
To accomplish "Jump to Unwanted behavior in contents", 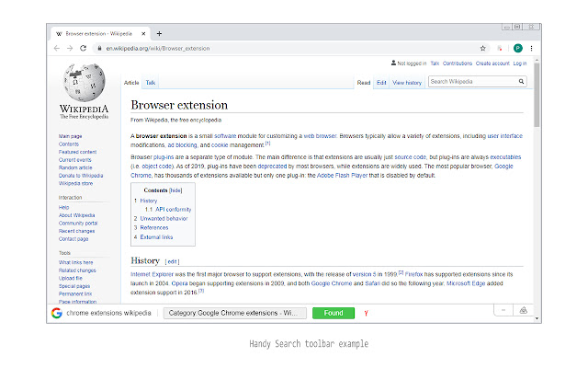I will pyautogui.click(x=164, y=219).
